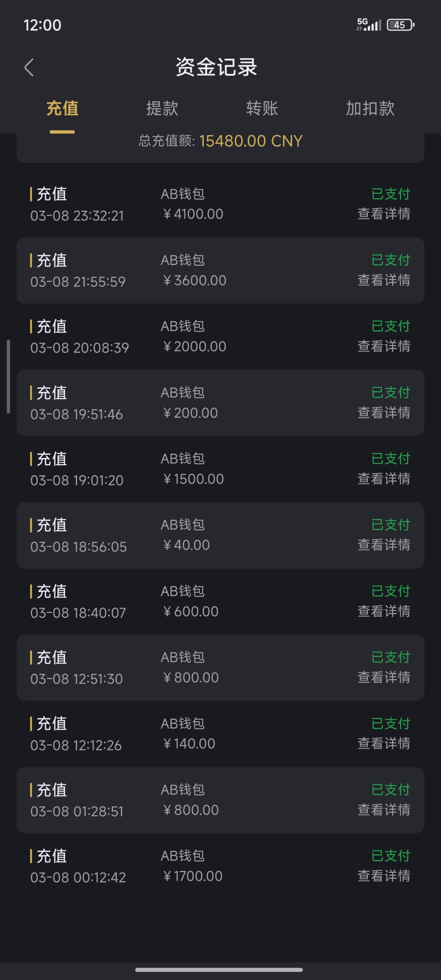Open 查看详情 for the ¥200.00 record
This screenshot has height=980, width=441.
[x=384, y=412]
